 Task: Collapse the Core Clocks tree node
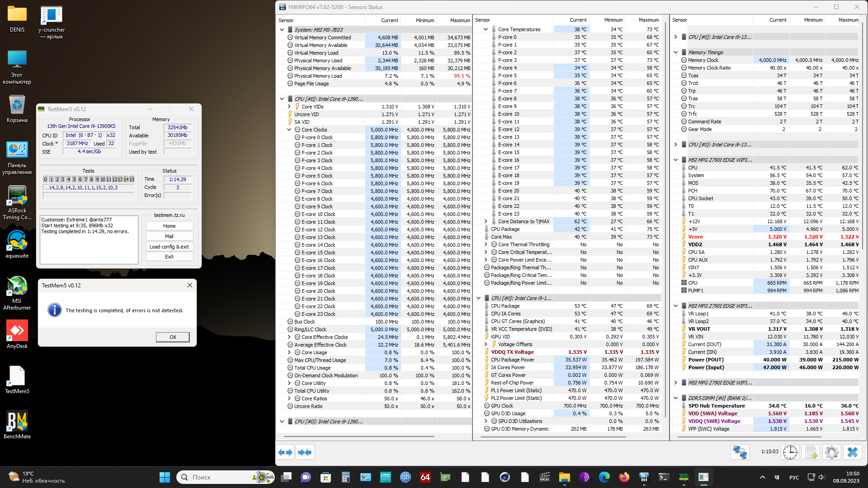point(289,130)
